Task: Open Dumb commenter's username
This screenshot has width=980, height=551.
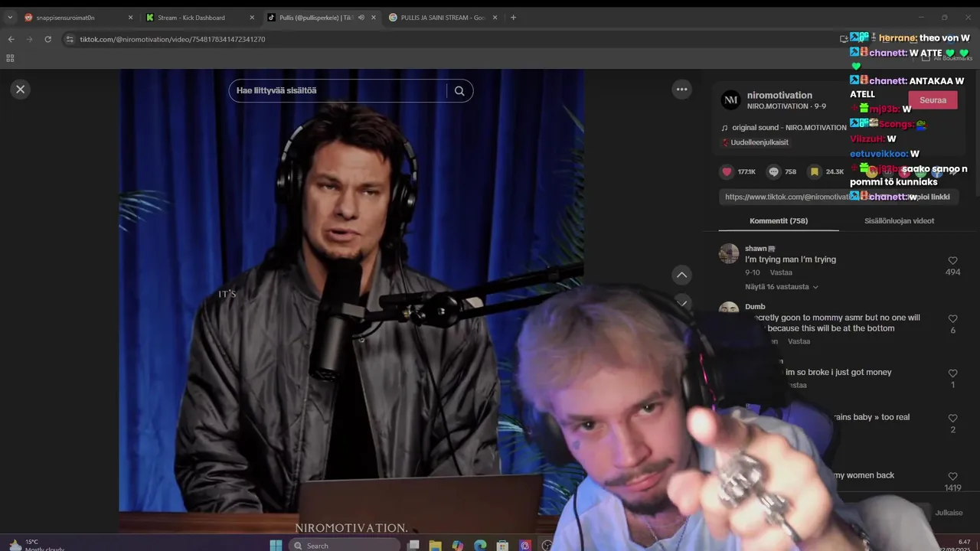Action: pyautogui.click(x=755, y=307)
